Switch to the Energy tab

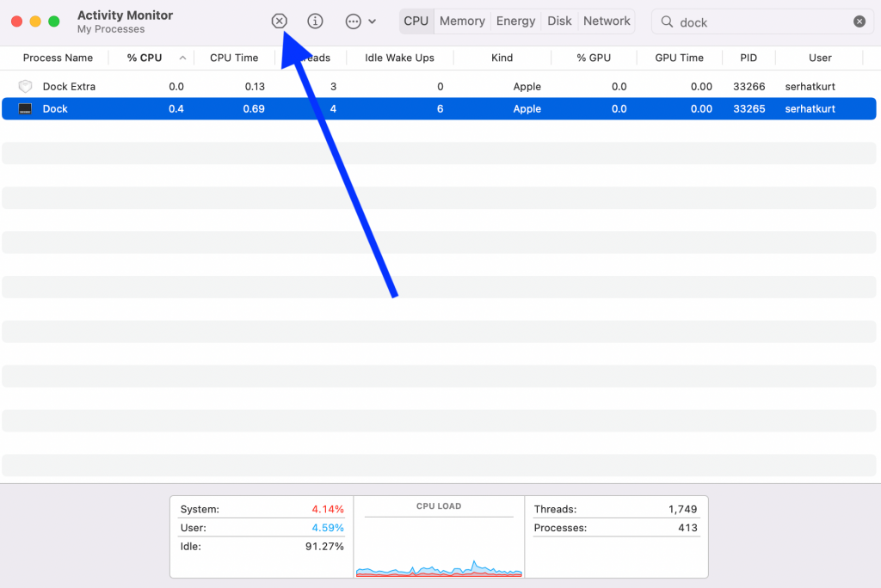tap(515, 21)
